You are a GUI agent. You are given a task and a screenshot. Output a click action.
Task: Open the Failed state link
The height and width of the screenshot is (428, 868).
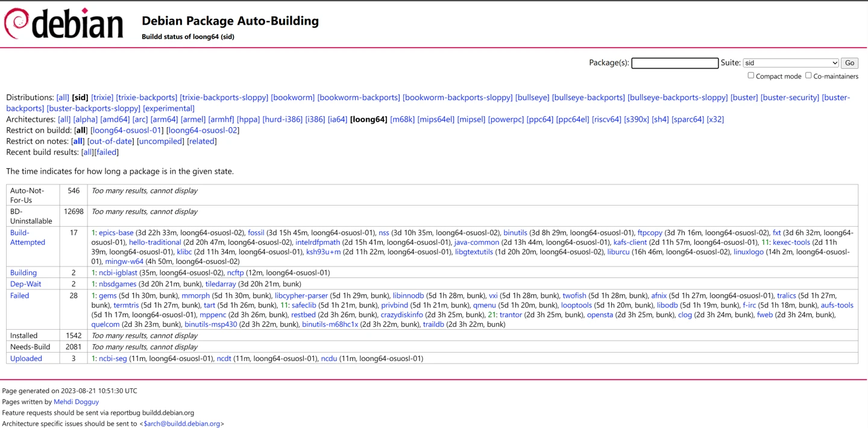tap(19, 296)
